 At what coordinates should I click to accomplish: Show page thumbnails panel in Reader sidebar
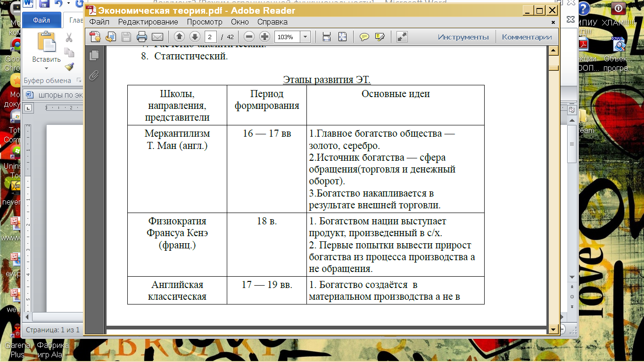coord(94,55)
